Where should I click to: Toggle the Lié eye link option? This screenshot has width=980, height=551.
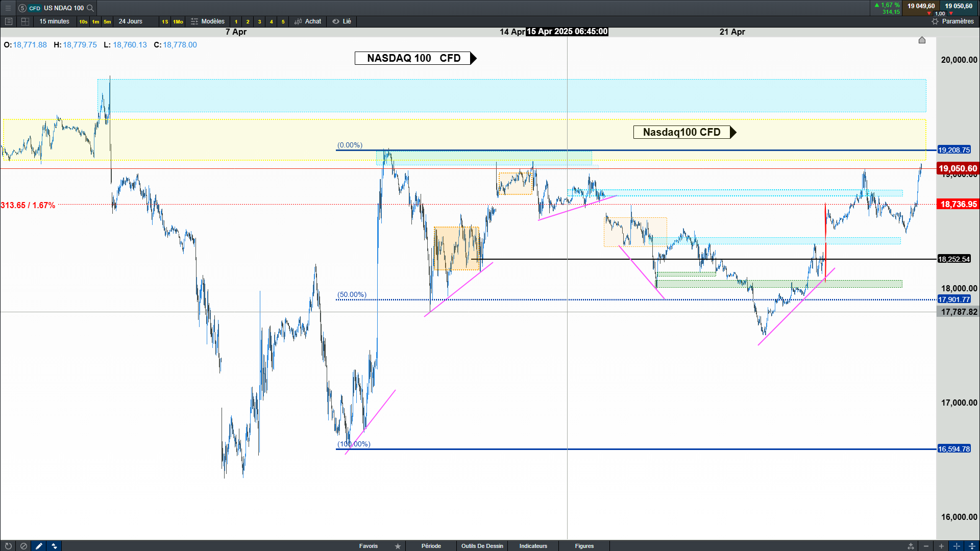[341, 21]
